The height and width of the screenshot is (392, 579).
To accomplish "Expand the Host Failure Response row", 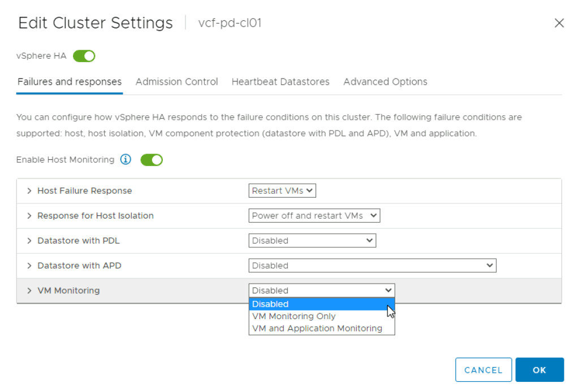I will (x=29, y=191).
